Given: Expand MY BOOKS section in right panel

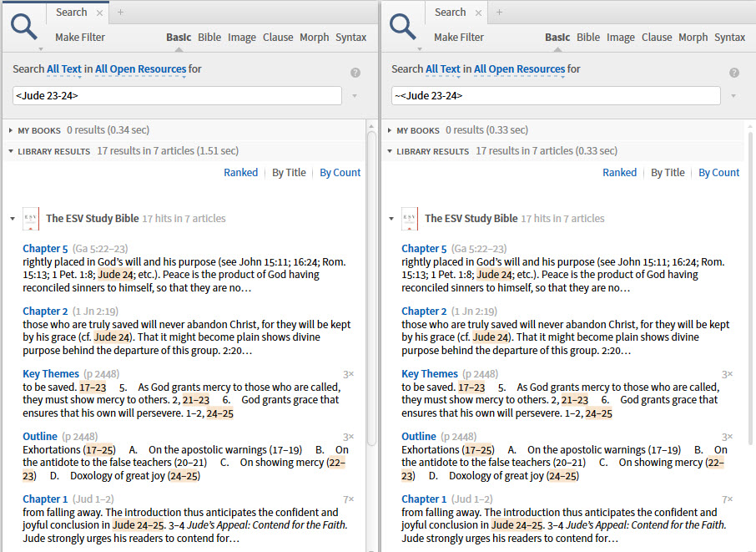Looking at the screenshot, I should point(390,130).
